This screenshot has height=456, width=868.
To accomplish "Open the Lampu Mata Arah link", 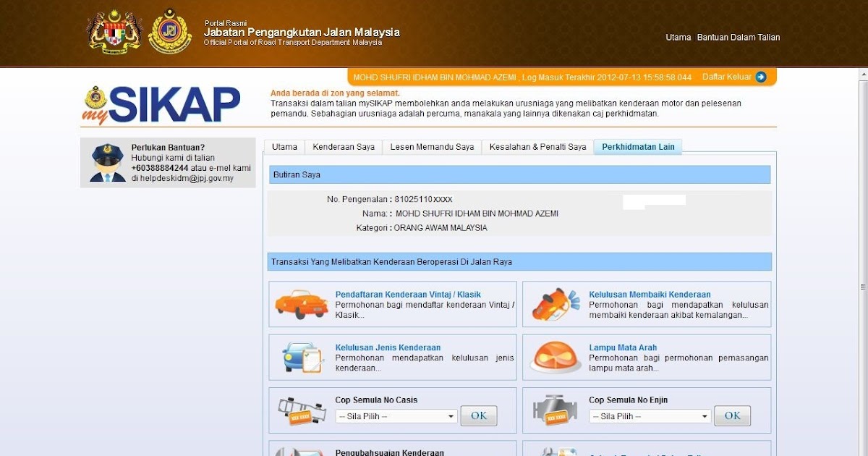I will pyautogui.click(x=623, y=347).
